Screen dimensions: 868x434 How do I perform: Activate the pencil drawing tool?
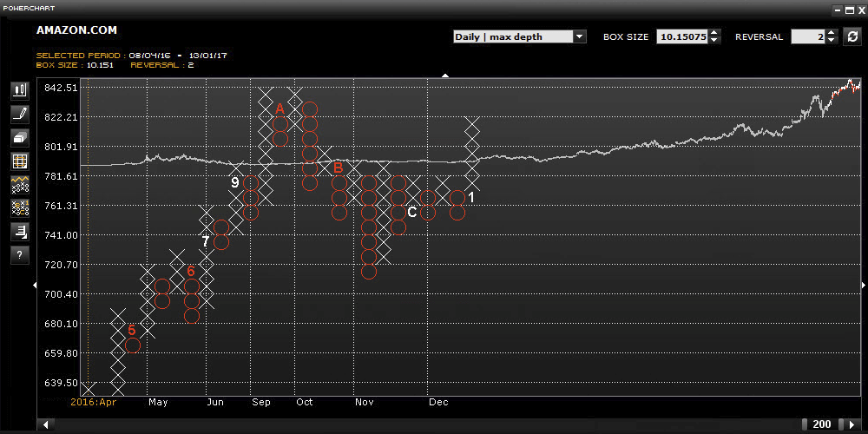point(20,114)
